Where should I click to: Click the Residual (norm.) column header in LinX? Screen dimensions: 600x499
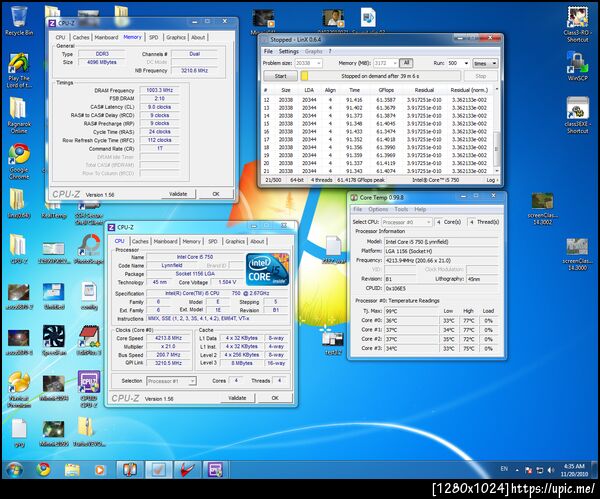tap(469, 90)
